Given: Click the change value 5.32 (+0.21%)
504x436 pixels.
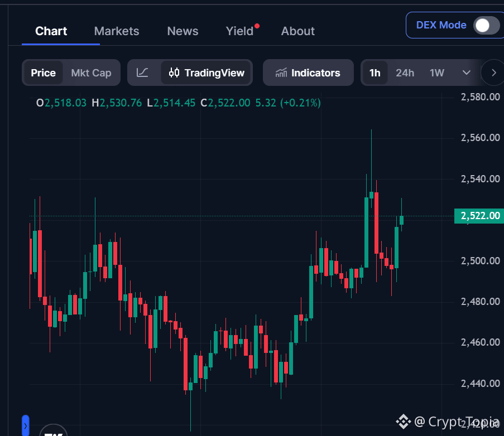Looking at the screenshot, I should point(288,103).
